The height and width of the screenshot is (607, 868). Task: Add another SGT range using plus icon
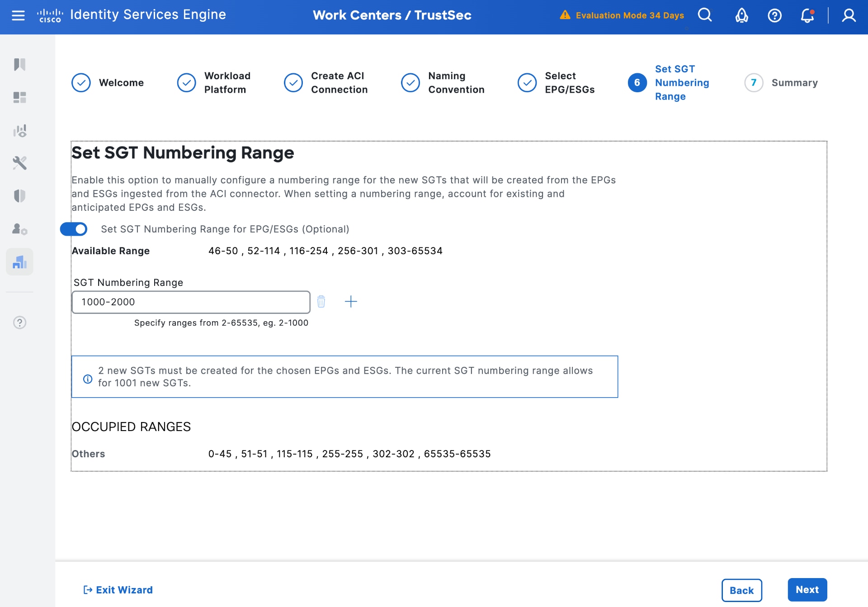pos(351,301)
